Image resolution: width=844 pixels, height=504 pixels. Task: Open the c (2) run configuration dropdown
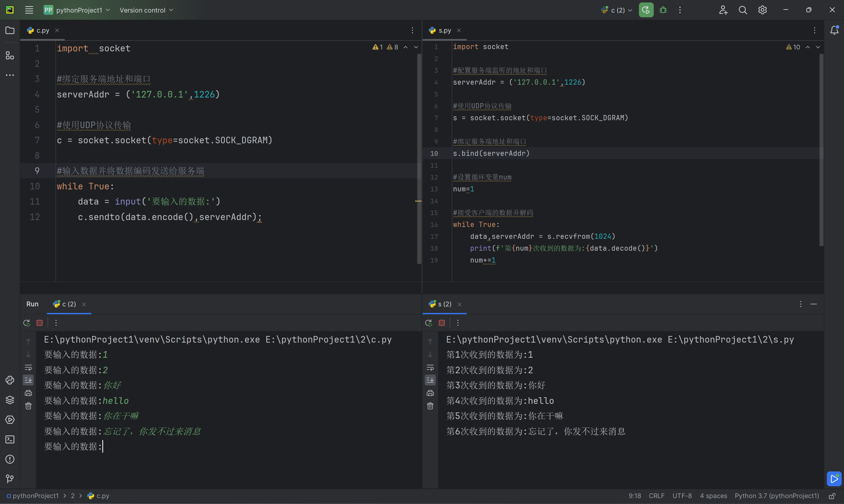coord(616,10)
